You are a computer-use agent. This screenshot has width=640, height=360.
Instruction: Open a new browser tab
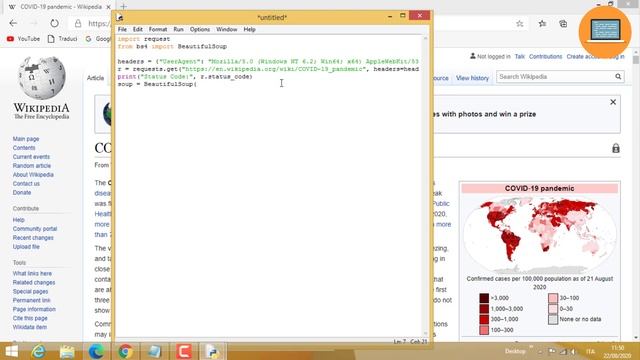(x=123, y=7)
